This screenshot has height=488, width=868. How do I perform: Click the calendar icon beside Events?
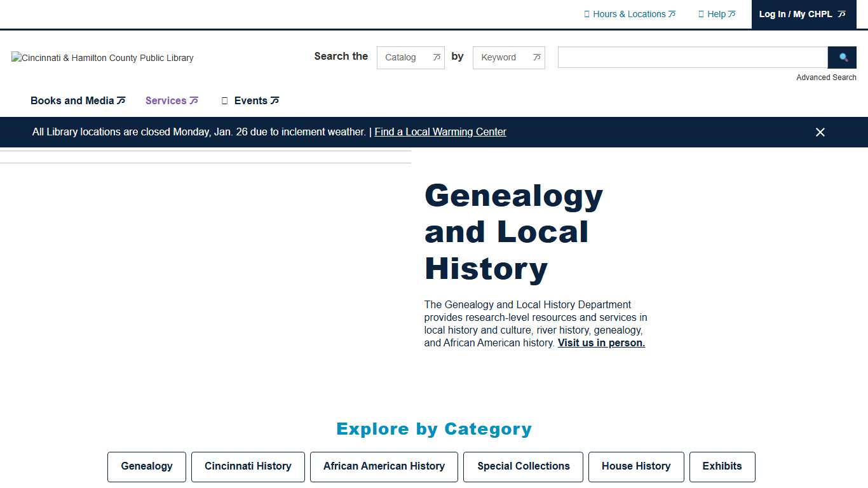pyautogui.click(x=224, y=100)
